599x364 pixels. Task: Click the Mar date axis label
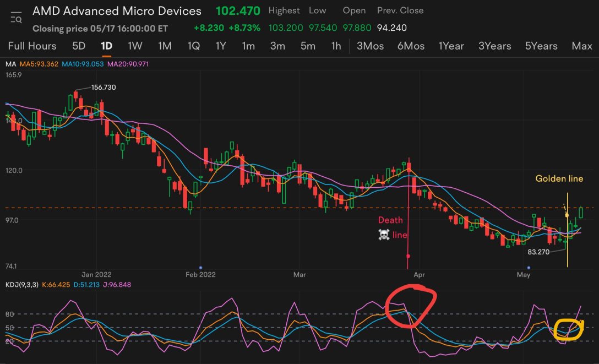299,275
